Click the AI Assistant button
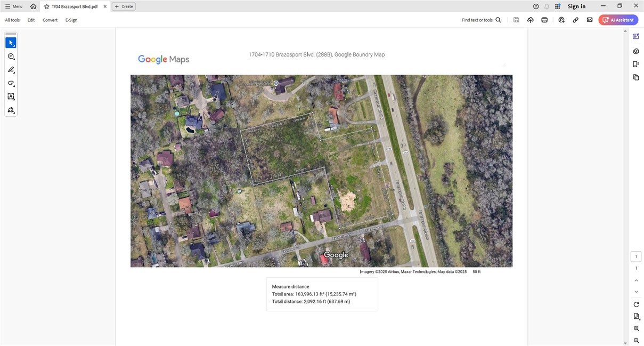The height and width of the screenshot is (346, 644). pyautogui.click(x=618, y=20)
